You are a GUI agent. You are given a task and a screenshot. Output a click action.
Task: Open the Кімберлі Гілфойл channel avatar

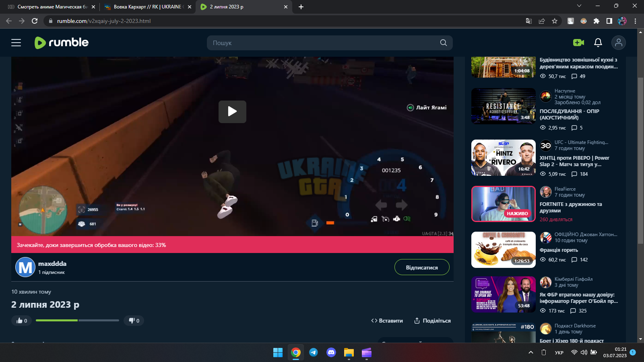(x=546, y=282)
